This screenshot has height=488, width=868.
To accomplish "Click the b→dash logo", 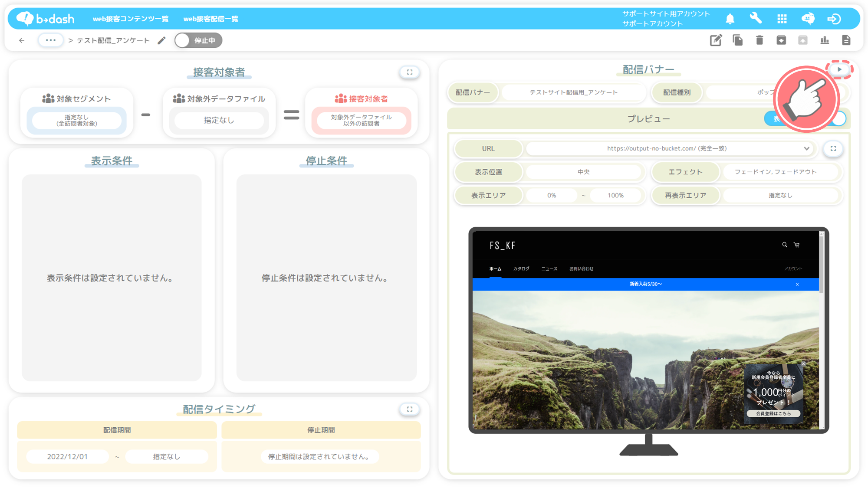I will [46, 19].
